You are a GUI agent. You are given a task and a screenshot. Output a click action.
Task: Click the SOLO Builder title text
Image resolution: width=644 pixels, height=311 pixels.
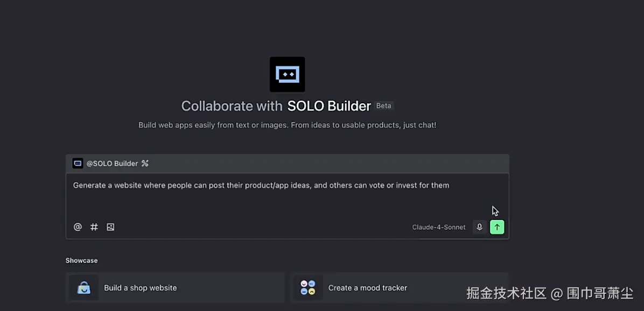(329, 106)
